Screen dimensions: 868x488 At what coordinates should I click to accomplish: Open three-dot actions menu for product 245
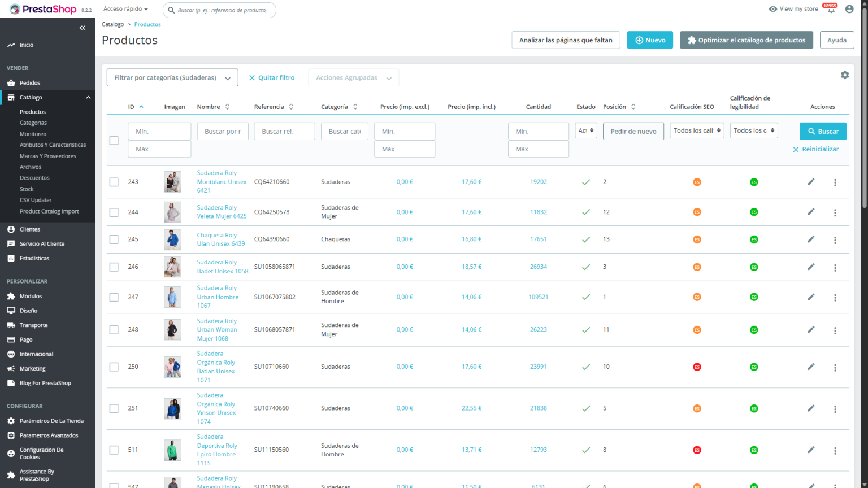coord(835,240)
